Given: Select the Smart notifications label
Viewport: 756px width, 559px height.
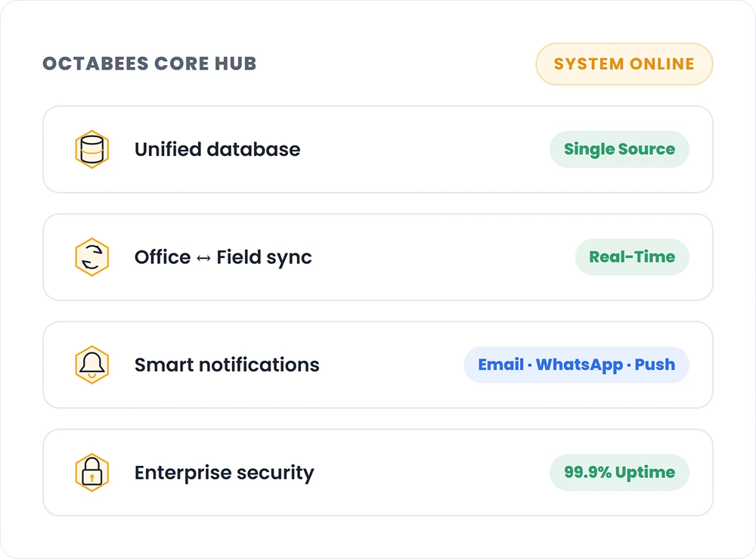Looking at the screenshot, I should [x=227, y=365].
